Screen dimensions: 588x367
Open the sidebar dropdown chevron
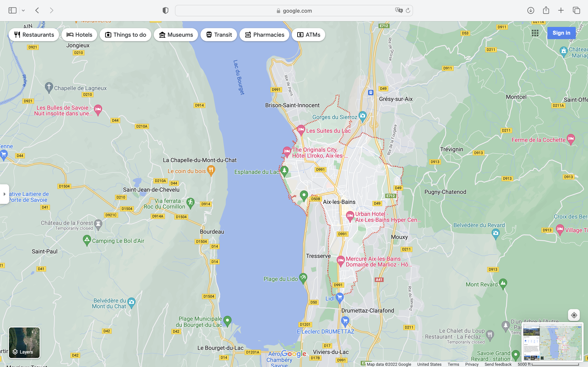23,10
